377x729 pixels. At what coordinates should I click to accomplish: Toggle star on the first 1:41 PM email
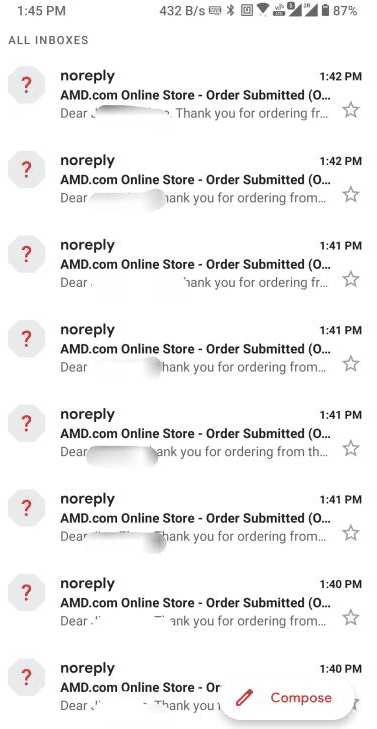(351, 279)
